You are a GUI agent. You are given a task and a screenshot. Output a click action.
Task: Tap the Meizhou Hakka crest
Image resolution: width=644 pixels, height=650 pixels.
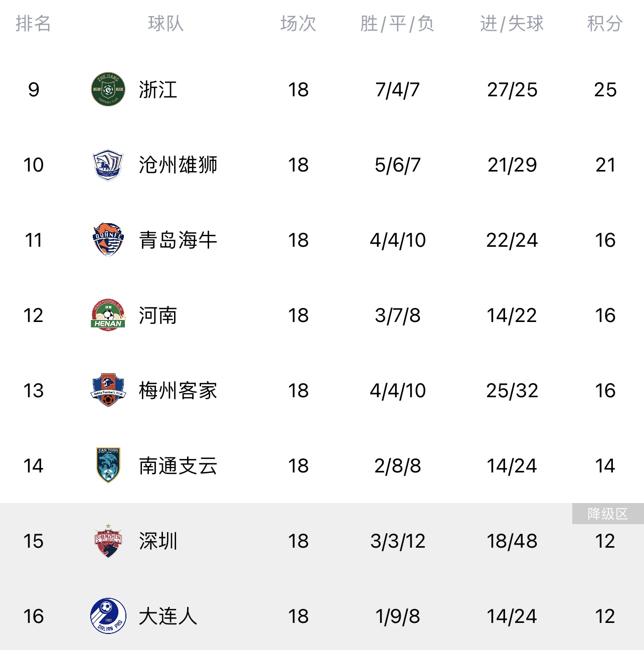click(108, 390)
